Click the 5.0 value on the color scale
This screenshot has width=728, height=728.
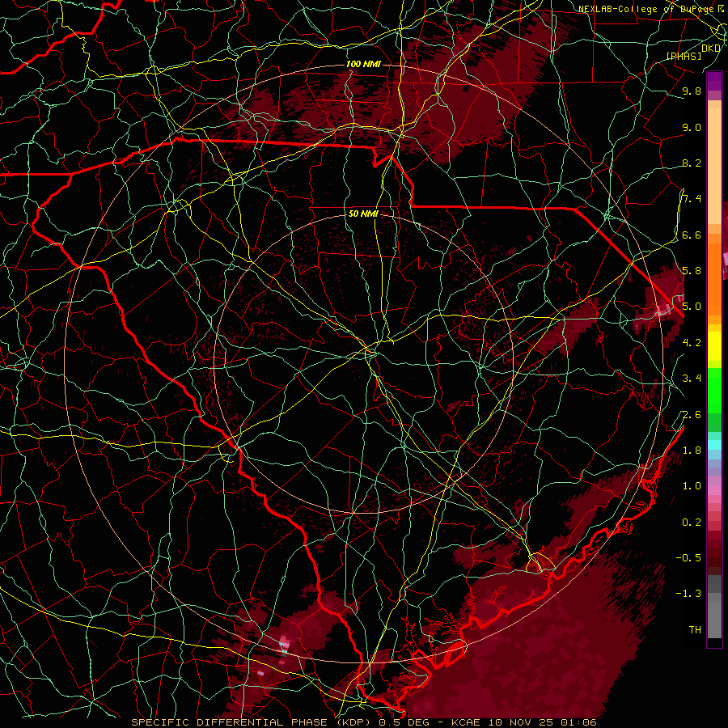click(692, 307)
